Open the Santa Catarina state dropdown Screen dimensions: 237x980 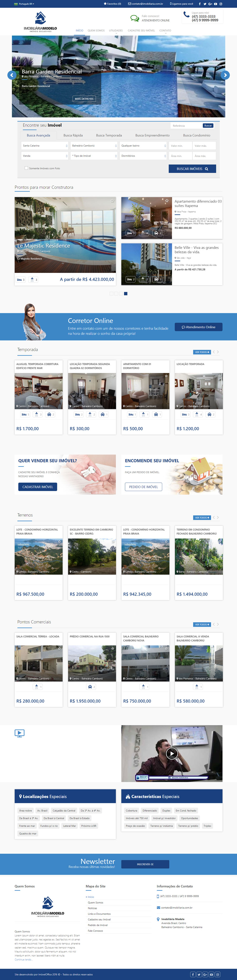point(45,146)
